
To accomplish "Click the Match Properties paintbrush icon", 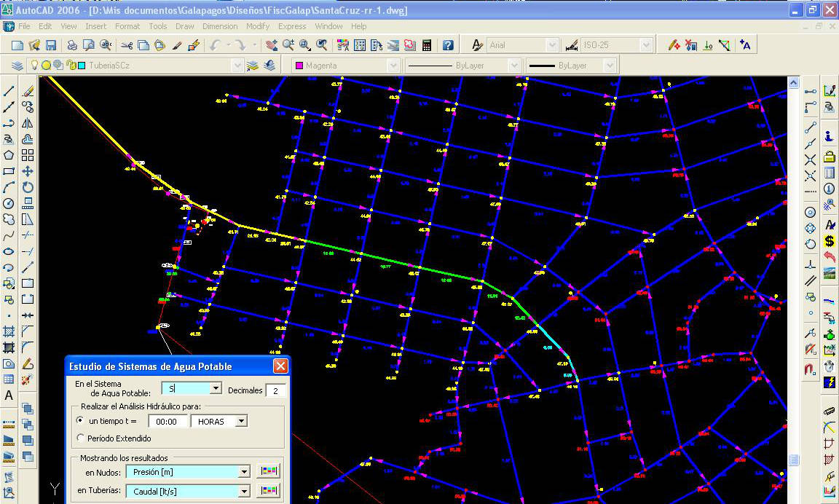I will click(177, 45).
